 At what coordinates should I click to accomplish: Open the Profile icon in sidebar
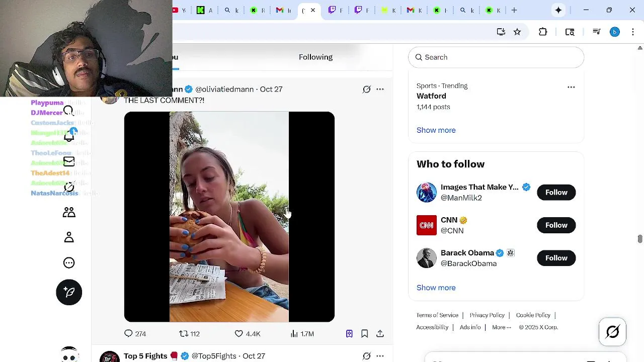coord(69,237)
